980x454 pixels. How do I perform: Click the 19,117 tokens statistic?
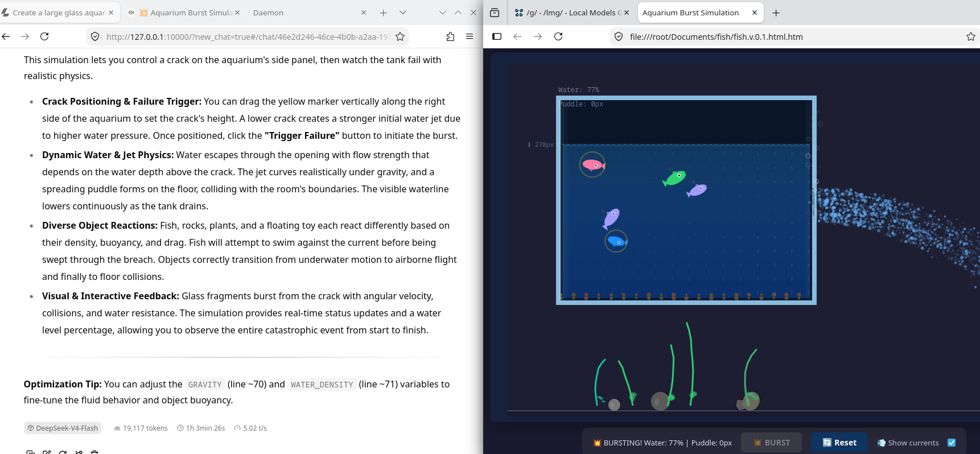141,428
